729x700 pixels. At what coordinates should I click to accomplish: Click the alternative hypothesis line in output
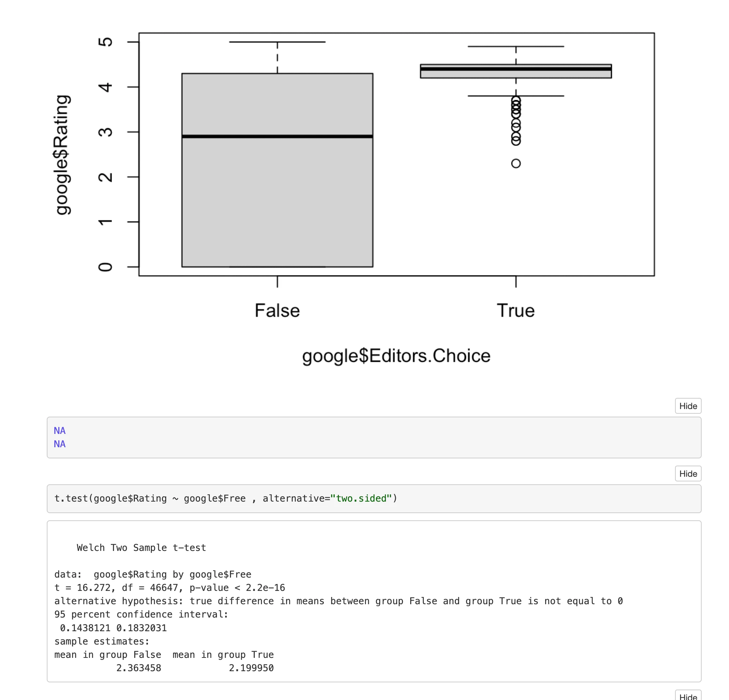(x=339, y=601)
